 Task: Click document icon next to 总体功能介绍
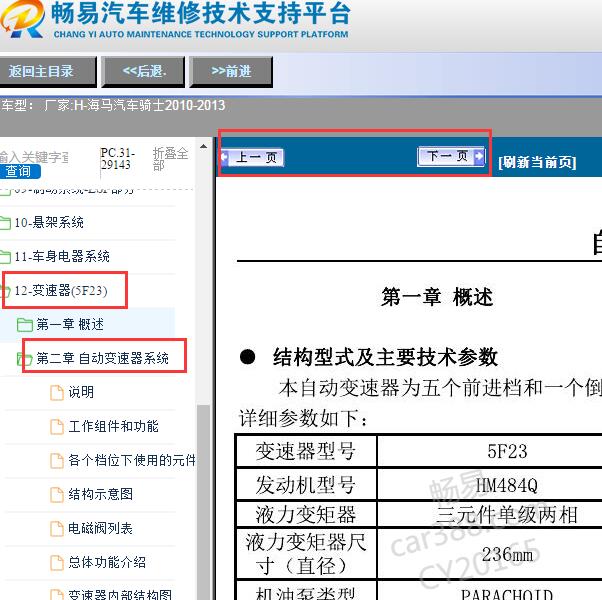coord(57,563)
